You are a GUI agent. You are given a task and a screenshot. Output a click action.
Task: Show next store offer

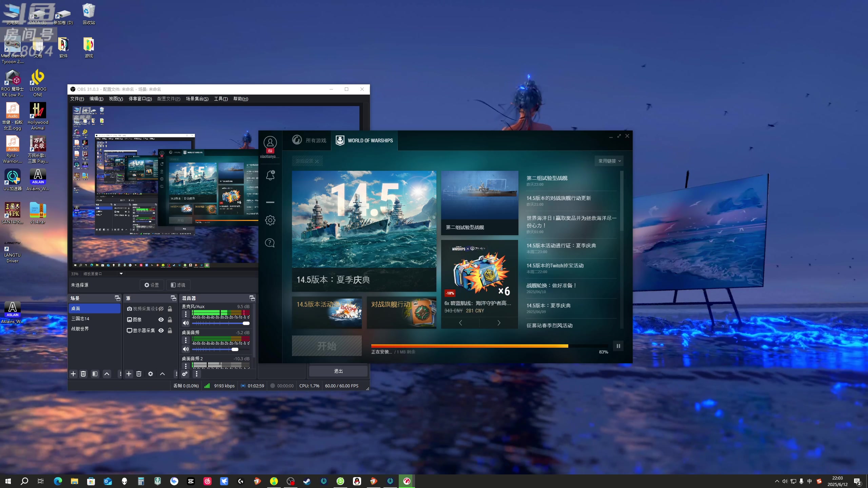[x=499, y=323]
